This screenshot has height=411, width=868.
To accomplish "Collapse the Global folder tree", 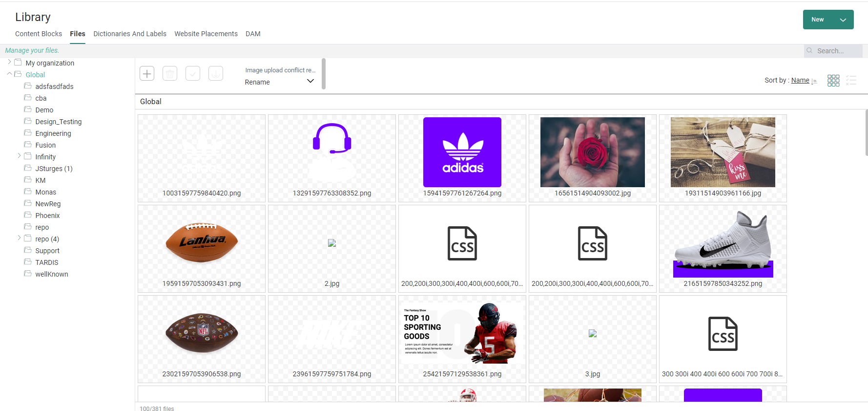I will 9,74.
